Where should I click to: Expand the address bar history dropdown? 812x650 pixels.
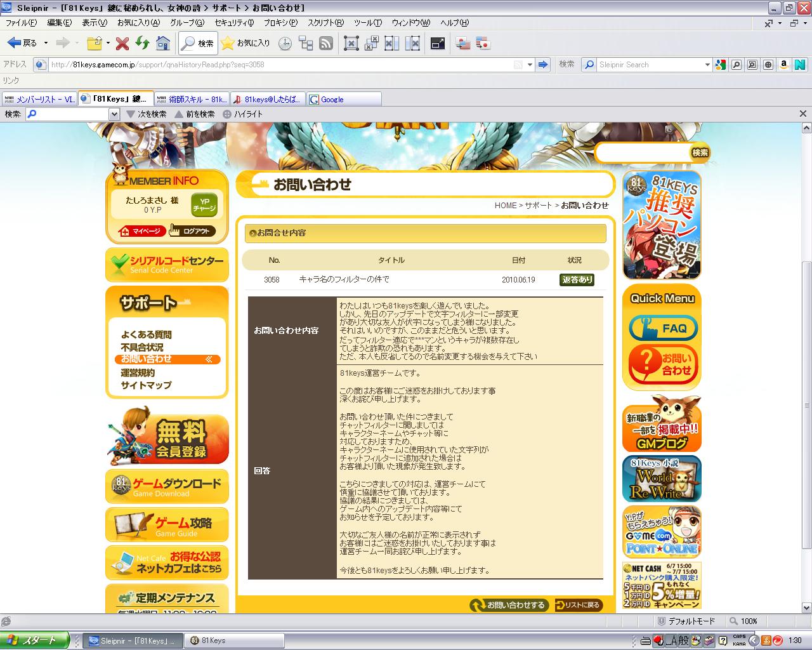(530, 65)
